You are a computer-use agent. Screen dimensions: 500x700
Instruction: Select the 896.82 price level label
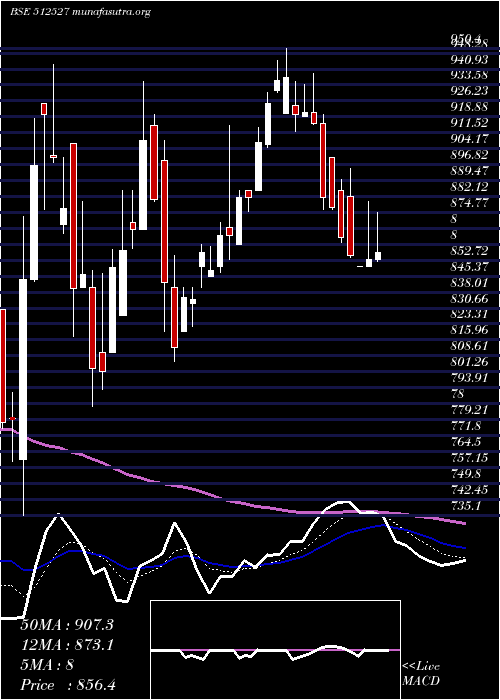coord(469,154)
